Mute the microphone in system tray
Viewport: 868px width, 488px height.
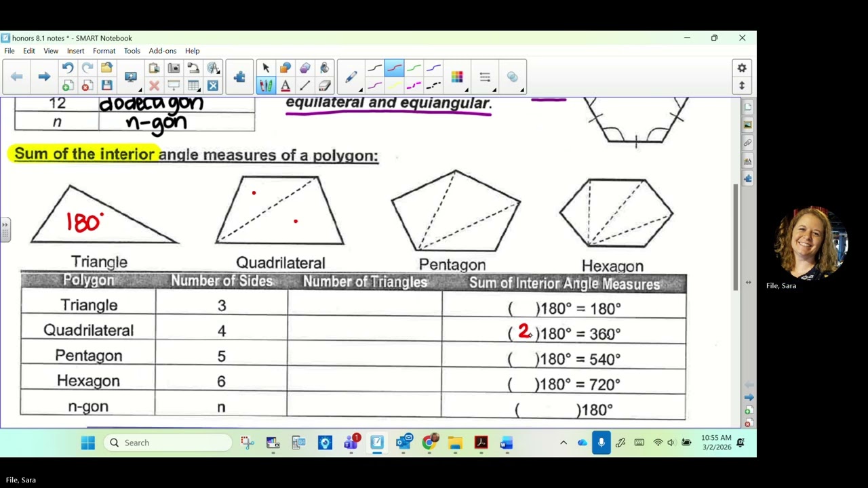pyautogui.click(x=601, y=443)
